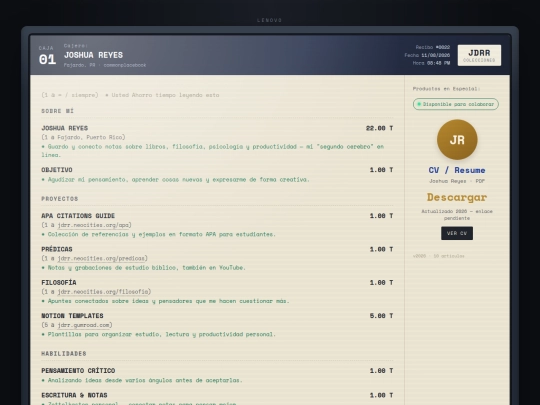The image size is (540, 405).
Task: Click the Fecha date entry in header
Action: pos(427,55)
